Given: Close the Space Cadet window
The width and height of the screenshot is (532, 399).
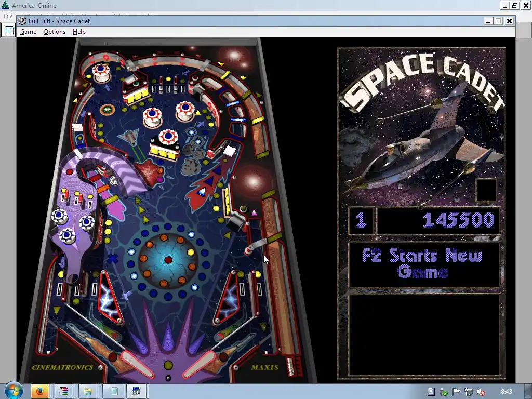Looking at the screenshot, I should (509, 21).
